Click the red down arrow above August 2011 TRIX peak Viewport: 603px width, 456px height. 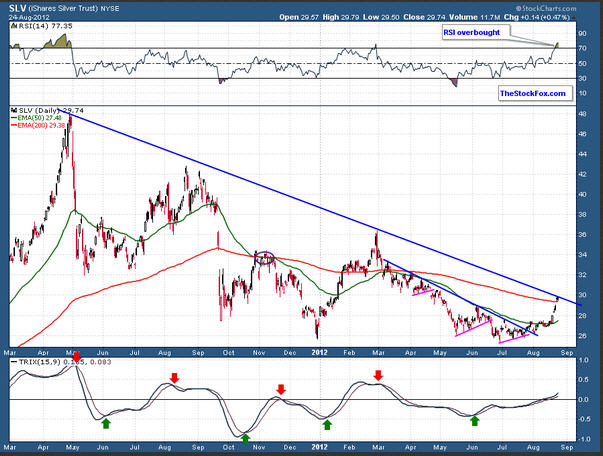point(174,378)
